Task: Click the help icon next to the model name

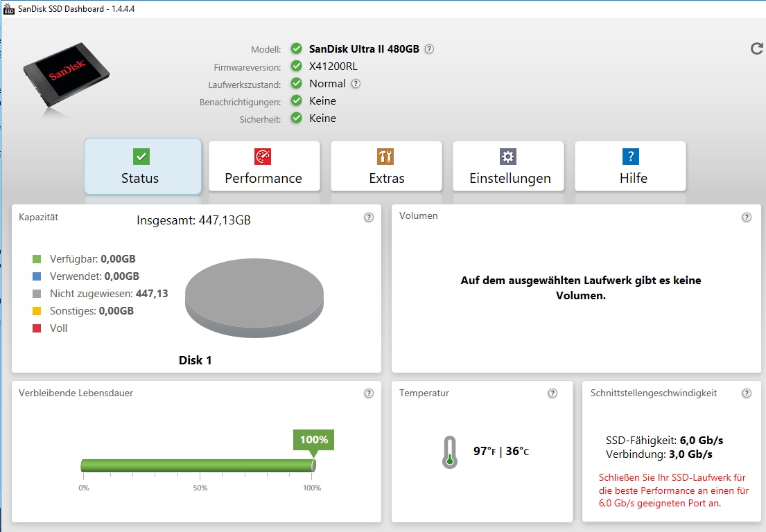Action: [429, 48]
